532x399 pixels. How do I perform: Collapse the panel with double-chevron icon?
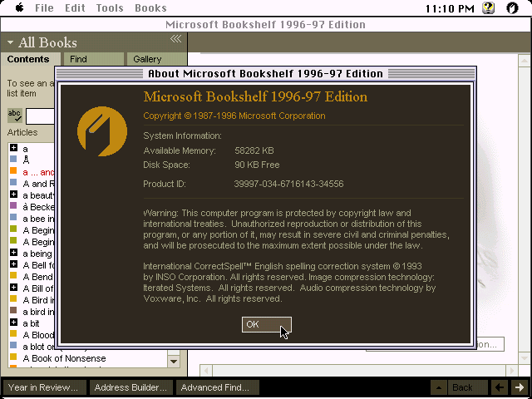tap(175, 39)
